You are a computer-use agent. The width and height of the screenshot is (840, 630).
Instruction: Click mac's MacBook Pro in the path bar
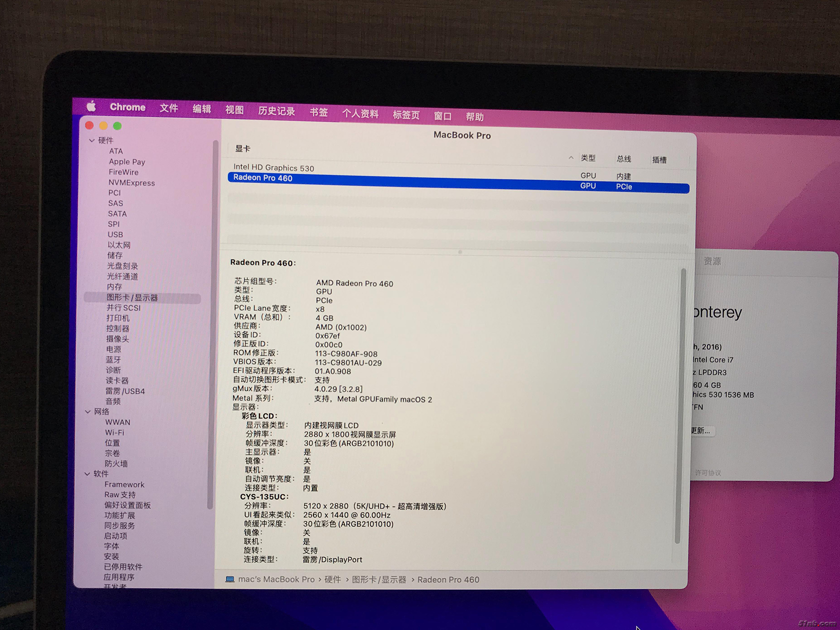click(x=276, y=579)
